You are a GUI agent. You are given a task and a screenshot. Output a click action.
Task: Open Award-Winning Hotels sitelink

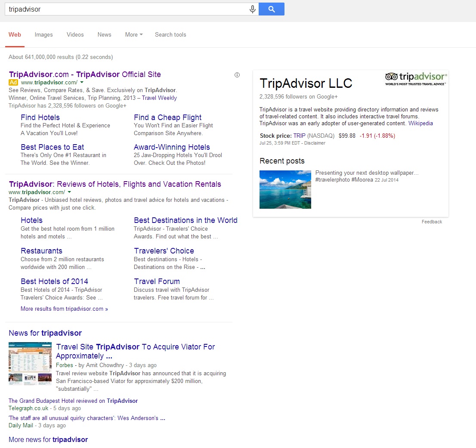tap(172, 147)
